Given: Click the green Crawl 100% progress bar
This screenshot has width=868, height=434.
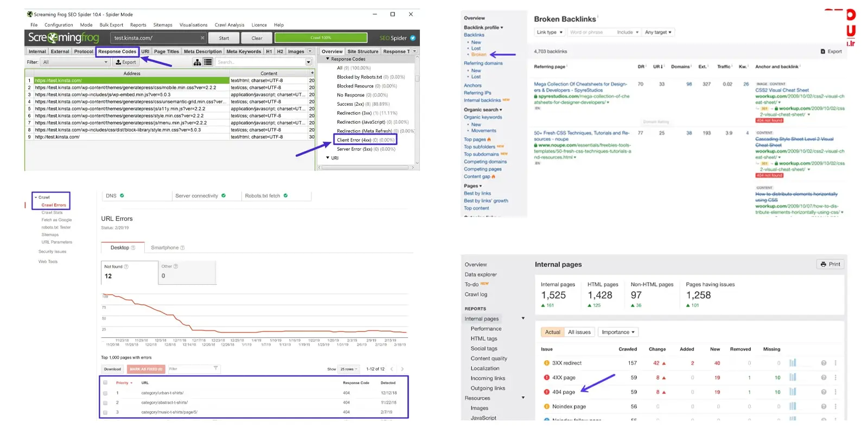Looking at the screenshot, I should pyautogui.click(x=321, y=38).
